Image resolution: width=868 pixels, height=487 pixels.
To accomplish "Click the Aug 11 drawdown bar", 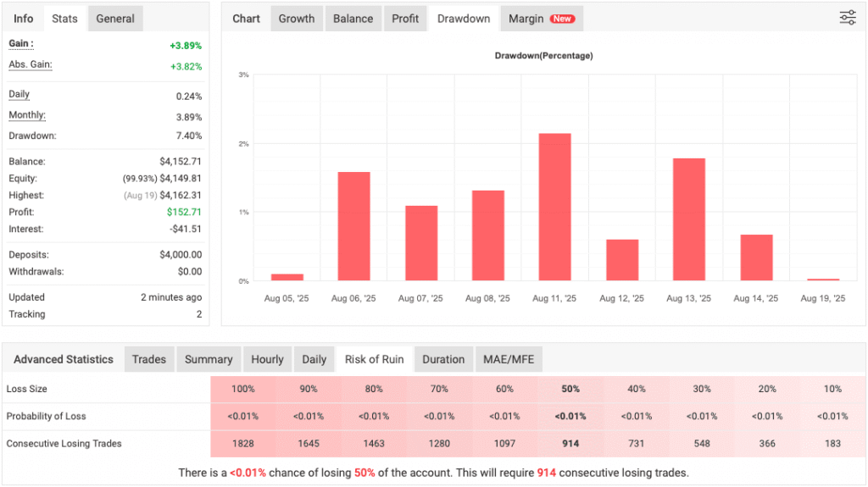I will [x=554, y=208].
